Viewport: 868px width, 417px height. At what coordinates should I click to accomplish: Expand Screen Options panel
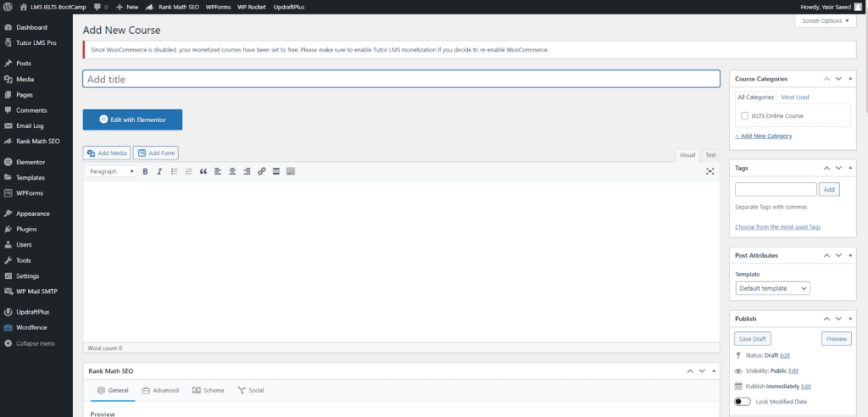826,21
